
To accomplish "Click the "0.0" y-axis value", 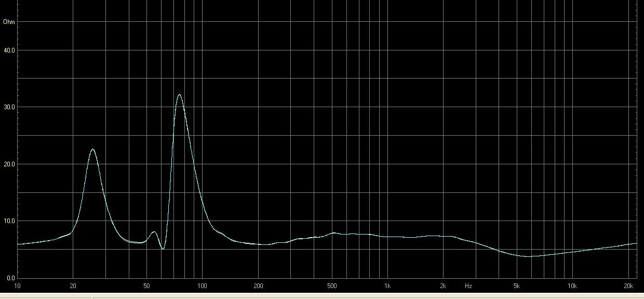I will tap(10, 278).
